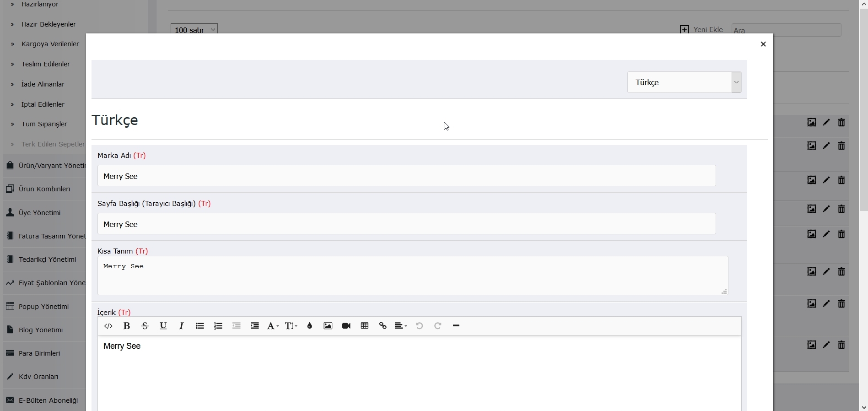The image size is (868, 411).
Task: Click the Kısa Tanım textarea
Action: pos(413,276)
